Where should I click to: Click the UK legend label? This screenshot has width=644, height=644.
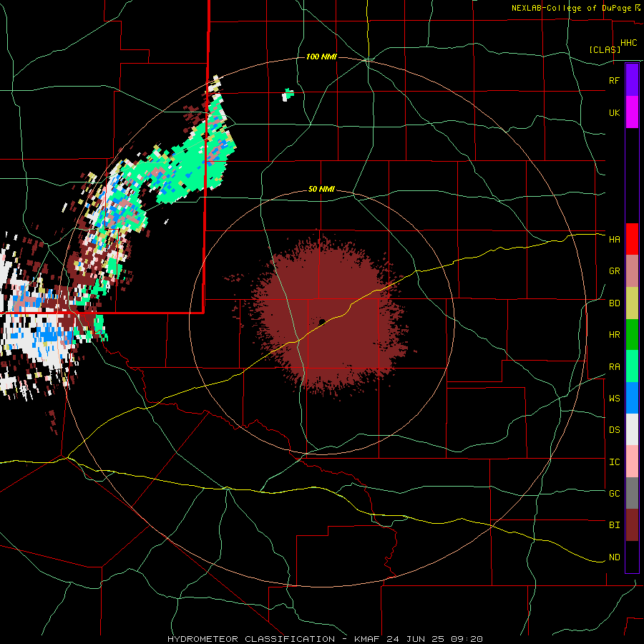point(614,112)
